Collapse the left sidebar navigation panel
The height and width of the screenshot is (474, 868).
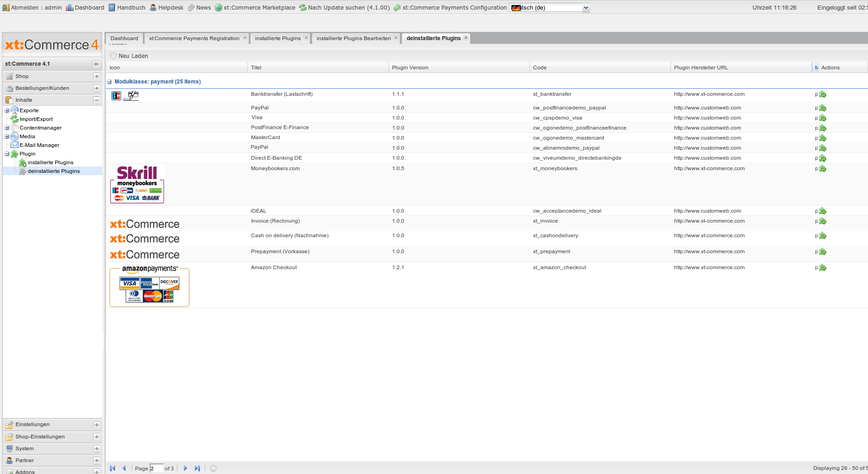(96, 64)
